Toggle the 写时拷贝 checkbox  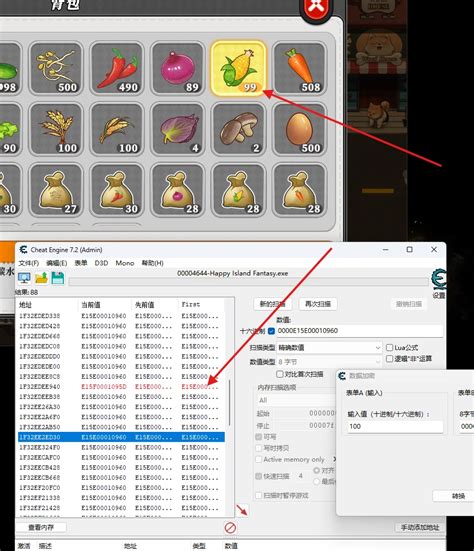point(259,448)
